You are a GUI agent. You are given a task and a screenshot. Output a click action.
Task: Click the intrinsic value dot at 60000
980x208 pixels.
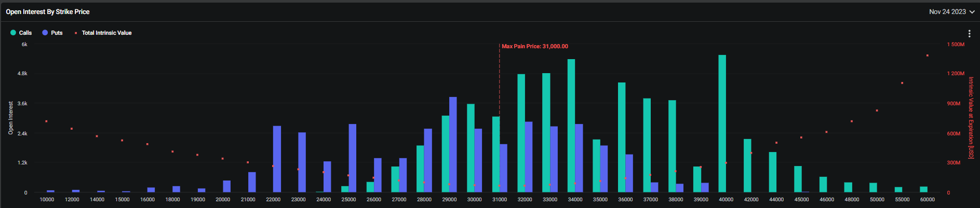coord(927,56)
